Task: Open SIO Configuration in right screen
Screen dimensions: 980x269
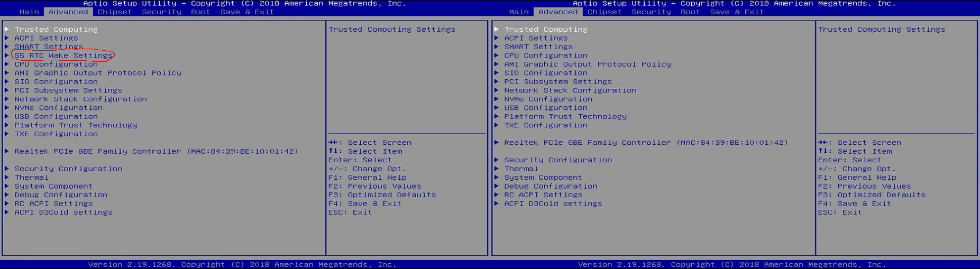Action: point(546,73)
